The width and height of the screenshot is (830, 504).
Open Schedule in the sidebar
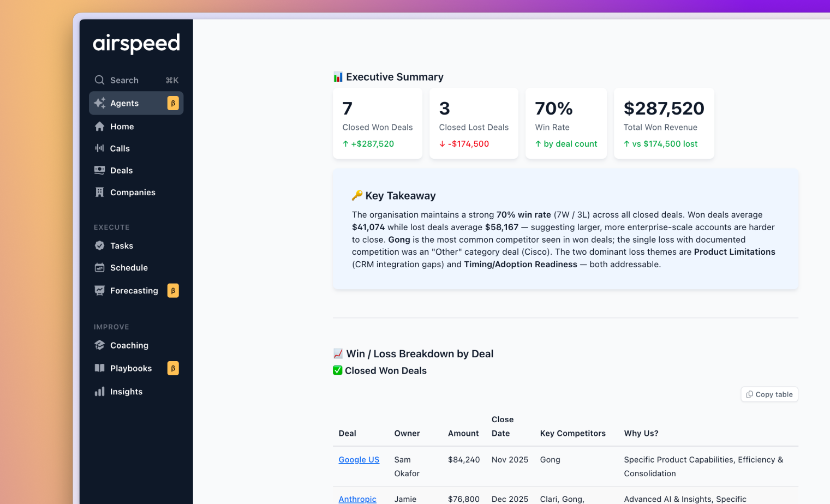click(136, 268)
